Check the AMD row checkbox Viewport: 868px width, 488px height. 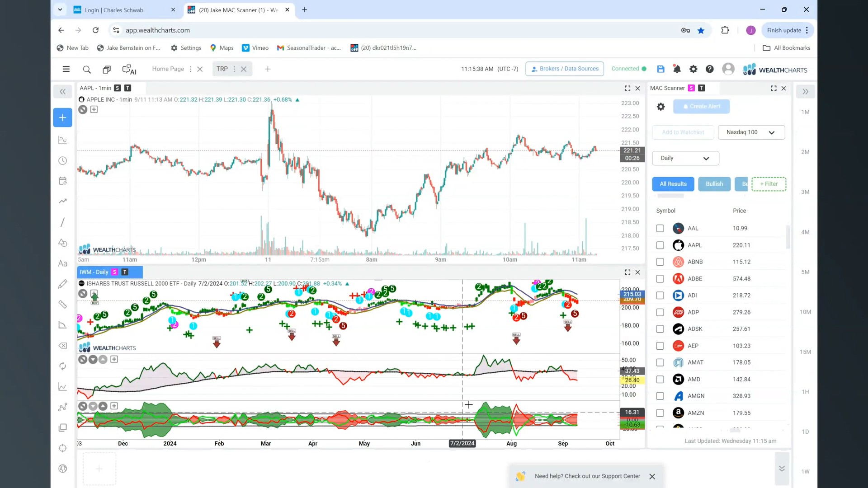(x=660, y=380)
